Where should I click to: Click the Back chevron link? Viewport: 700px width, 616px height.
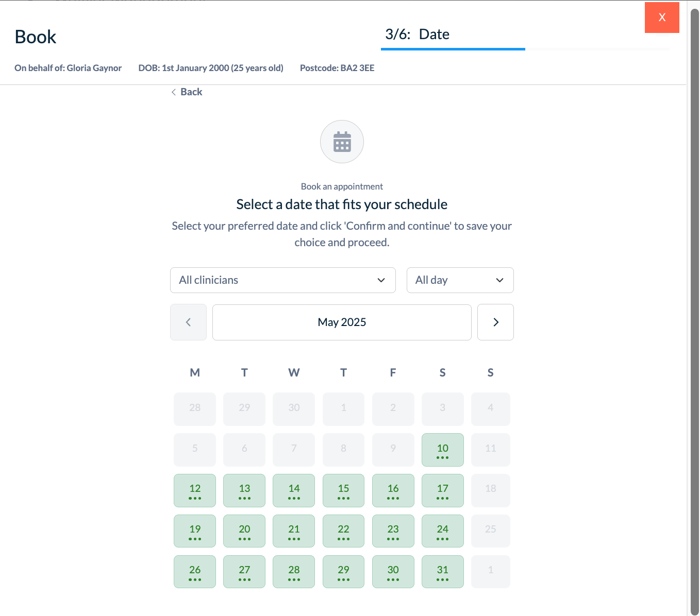coord(187,92)
